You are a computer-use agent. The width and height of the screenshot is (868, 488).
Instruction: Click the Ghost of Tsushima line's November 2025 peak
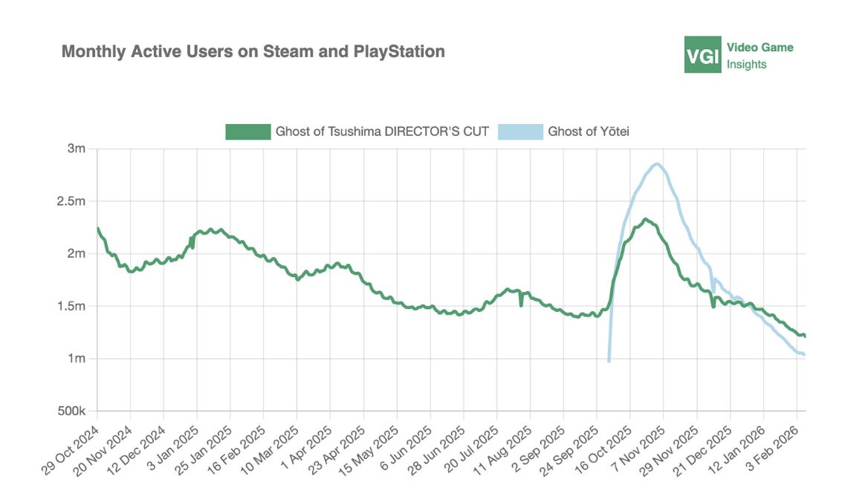point(645,219)
